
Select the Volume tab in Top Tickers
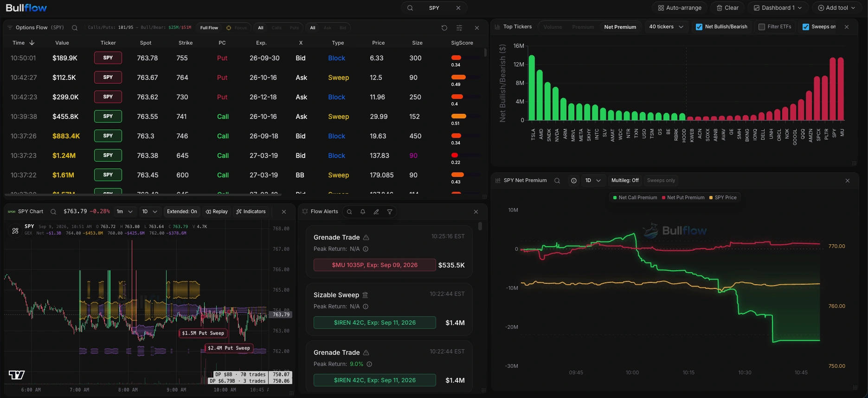[x=553, y=27]
